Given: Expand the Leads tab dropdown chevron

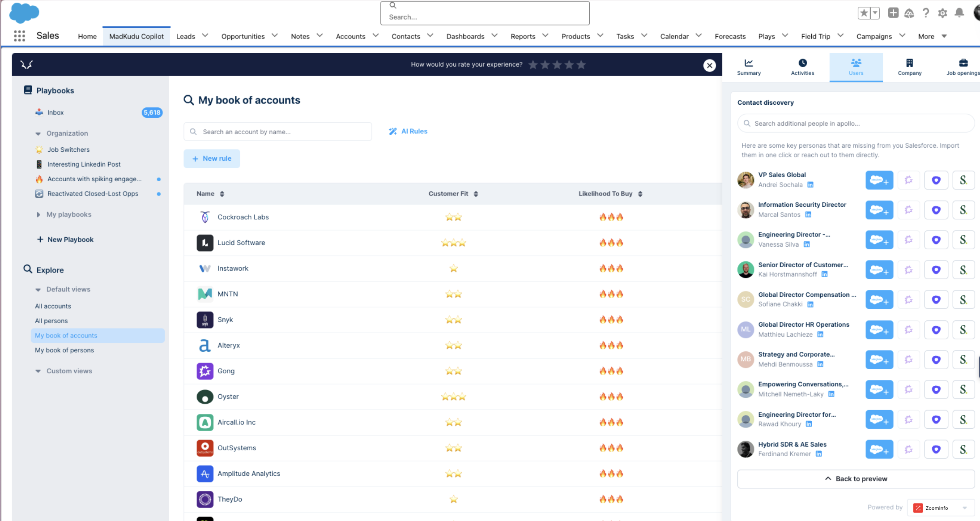Looking at the screenshot, I should click(205, 36).
